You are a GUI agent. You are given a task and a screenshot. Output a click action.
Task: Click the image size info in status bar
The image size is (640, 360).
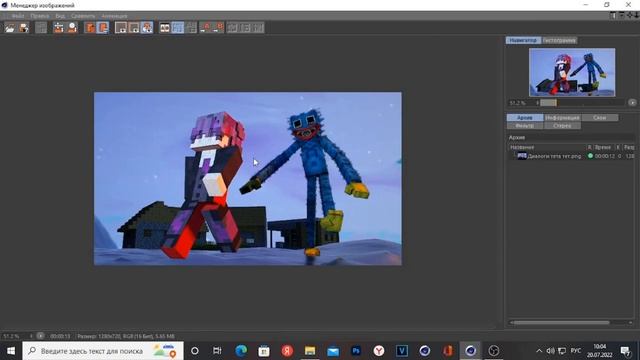coord(126,336)
